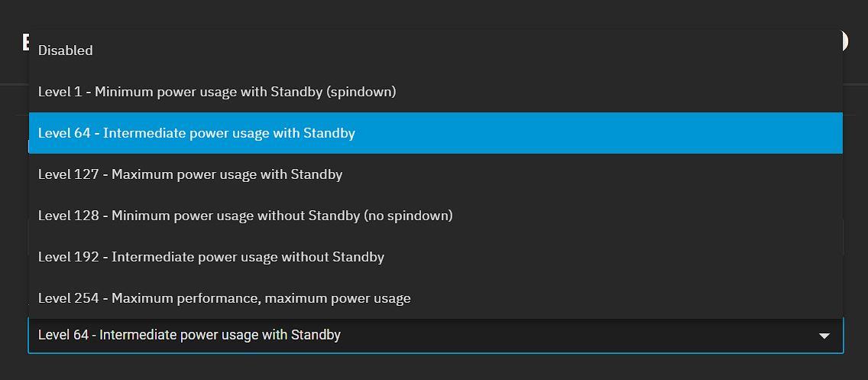Pick Level 127 maximum power with Standby
This screenshot has height=380, width=868.
point(190,174)
